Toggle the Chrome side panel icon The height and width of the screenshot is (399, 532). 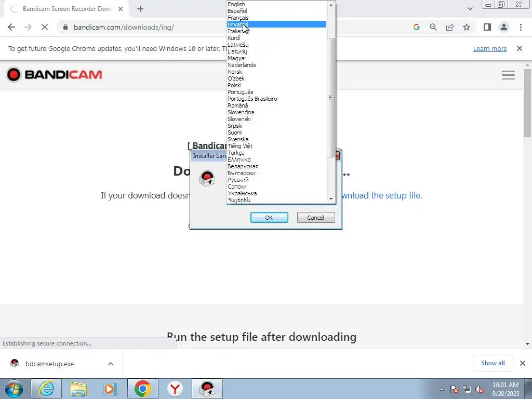click(x=487, y=27)
